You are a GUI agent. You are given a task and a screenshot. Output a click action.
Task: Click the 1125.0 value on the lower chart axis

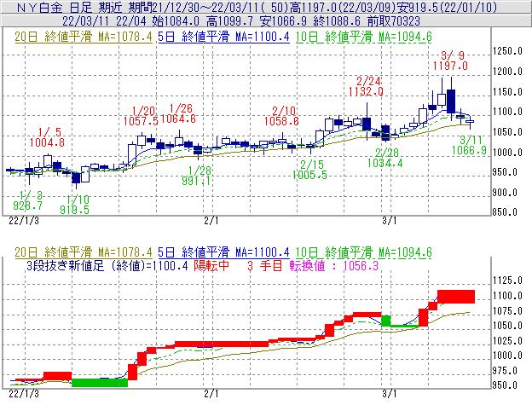click(507, 281)
